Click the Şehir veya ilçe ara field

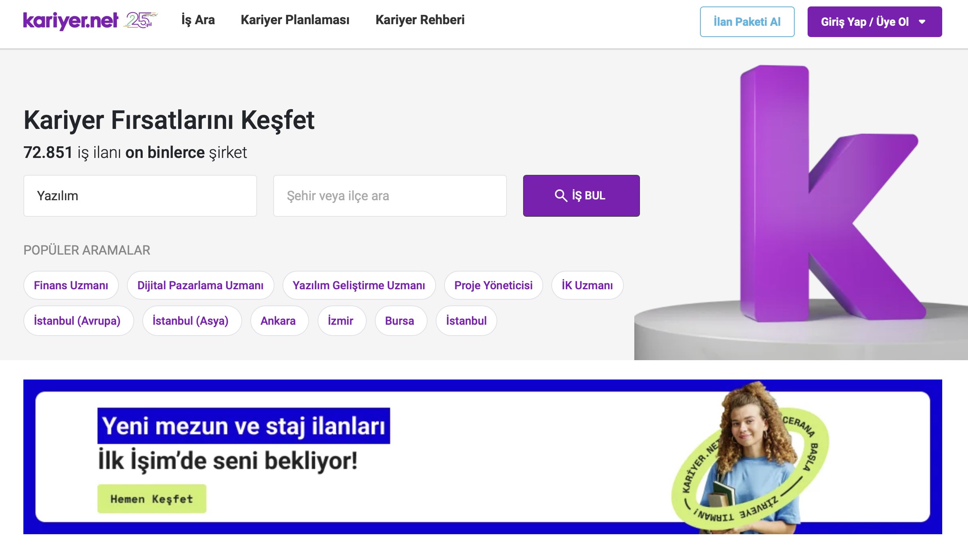[390, 196]
